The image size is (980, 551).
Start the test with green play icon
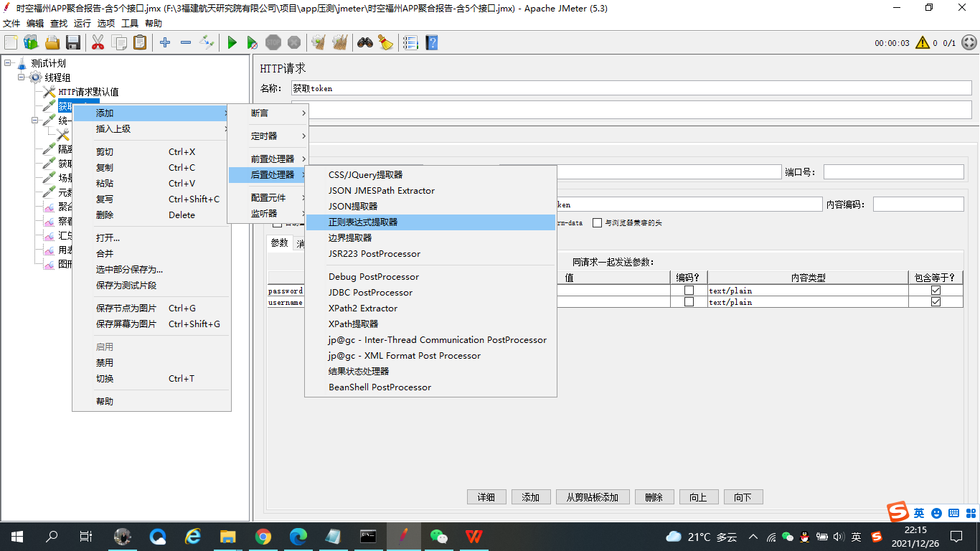pos(232,43)
